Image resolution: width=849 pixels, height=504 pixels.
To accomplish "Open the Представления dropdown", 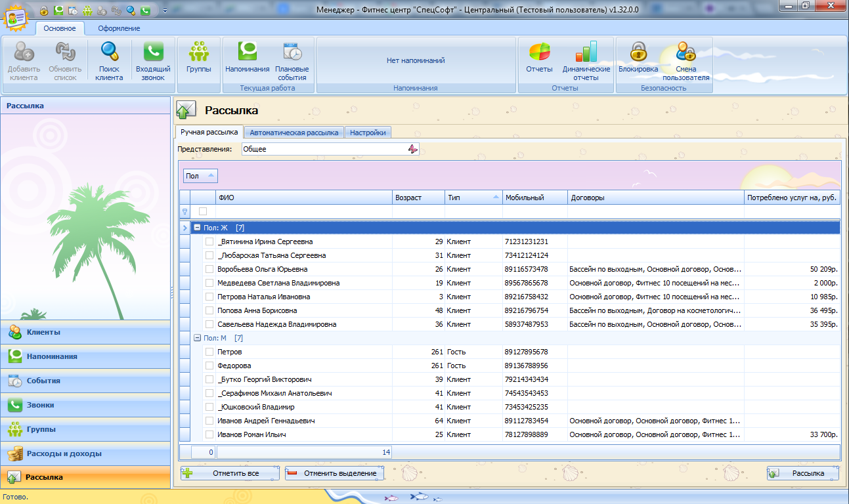I will [x=412, y=150].
